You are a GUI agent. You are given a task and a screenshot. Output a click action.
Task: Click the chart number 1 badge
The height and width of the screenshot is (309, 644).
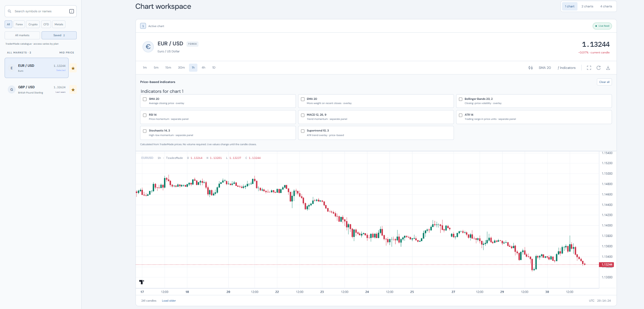[x=143, y=26]
